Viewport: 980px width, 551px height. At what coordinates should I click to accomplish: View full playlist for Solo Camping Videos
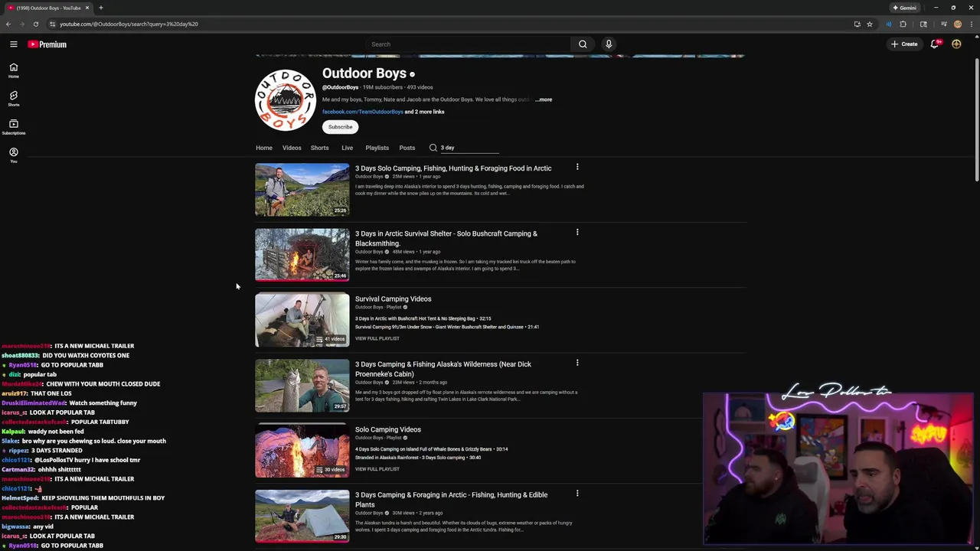click(377, 469)
